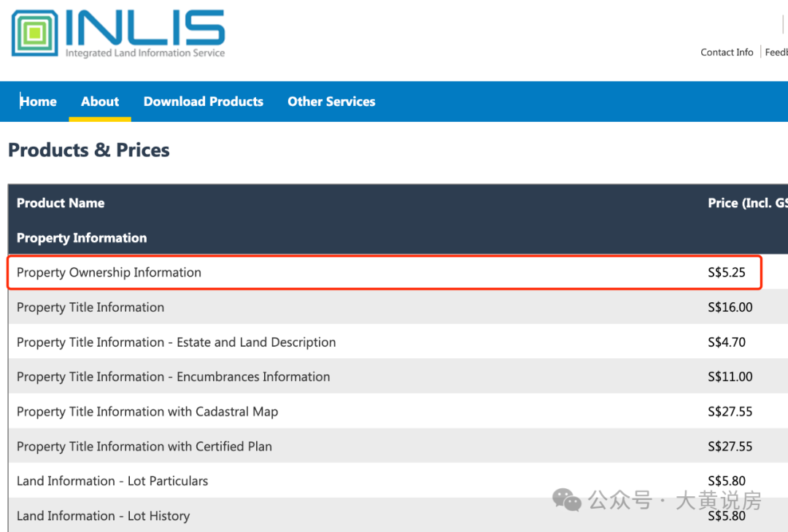Open the Home menu item
Viewport: 788px width, 532px height.
(x=38, y=101)
